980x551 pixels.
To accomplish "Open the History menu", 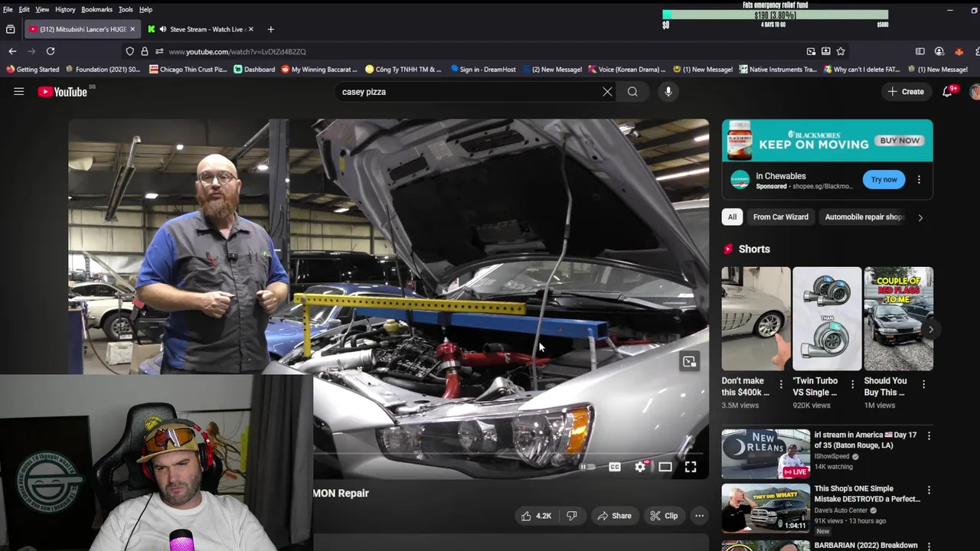I will click(65, 9).
